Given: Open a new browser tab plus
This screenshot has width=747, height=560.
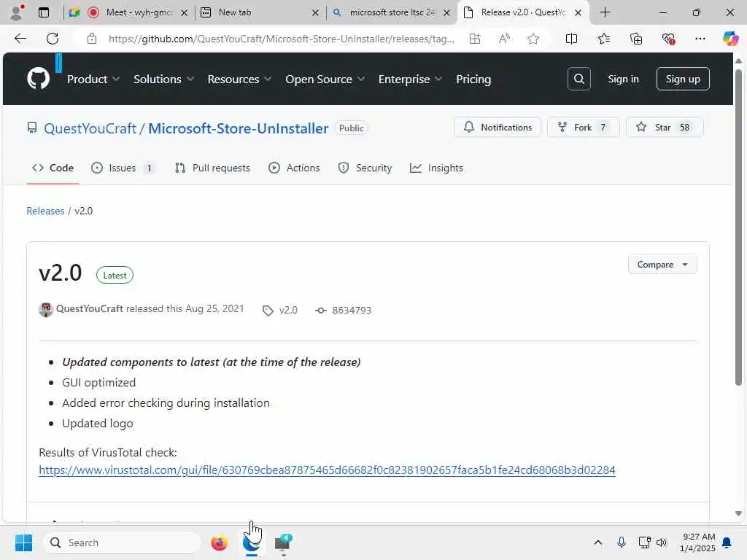Looking at the screenshot, I should point(605,12).
